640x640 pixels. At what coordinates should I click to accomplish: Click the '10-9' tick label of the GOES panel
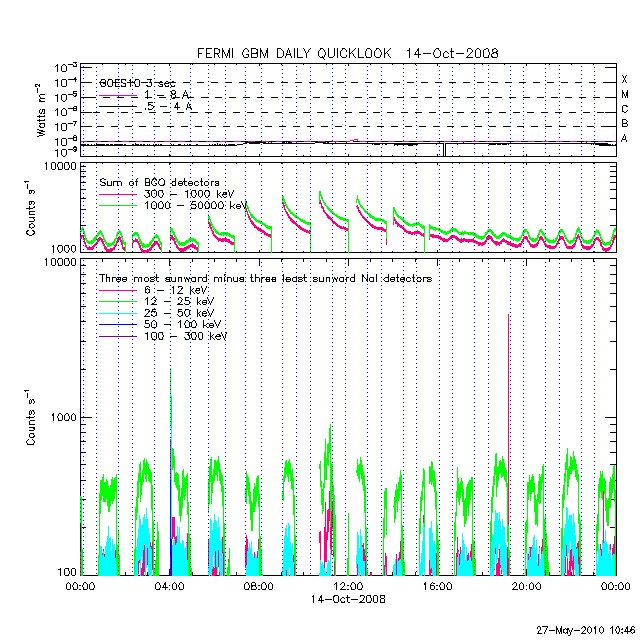click(x=66, y=152)
